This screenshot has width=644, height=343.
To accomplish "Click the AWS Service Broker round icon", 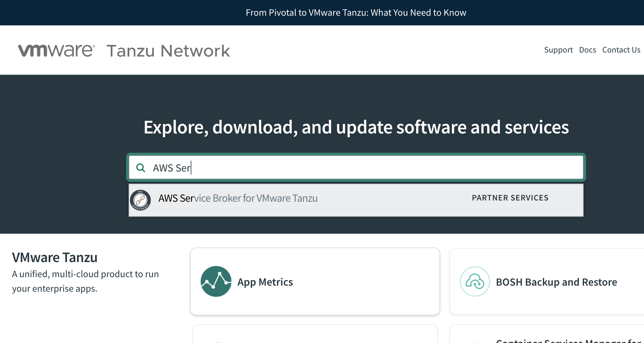I will [140, 200].
